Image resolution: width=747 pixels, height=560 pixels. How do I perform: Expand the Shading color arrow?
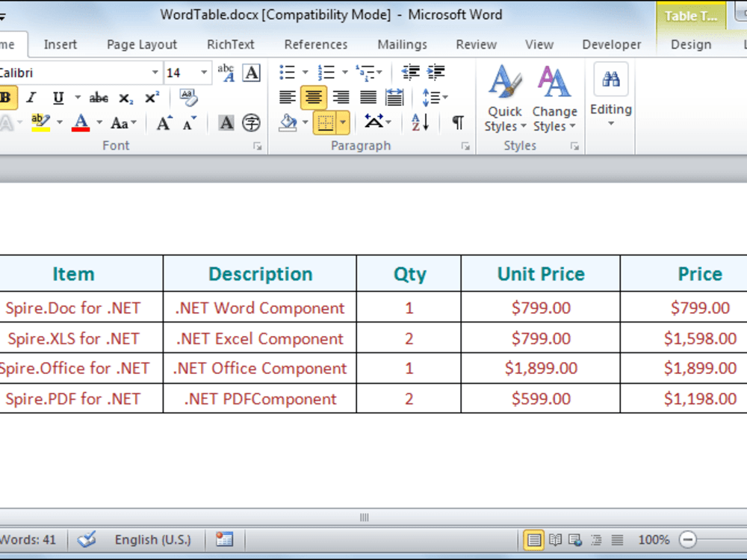coord(305,123)
